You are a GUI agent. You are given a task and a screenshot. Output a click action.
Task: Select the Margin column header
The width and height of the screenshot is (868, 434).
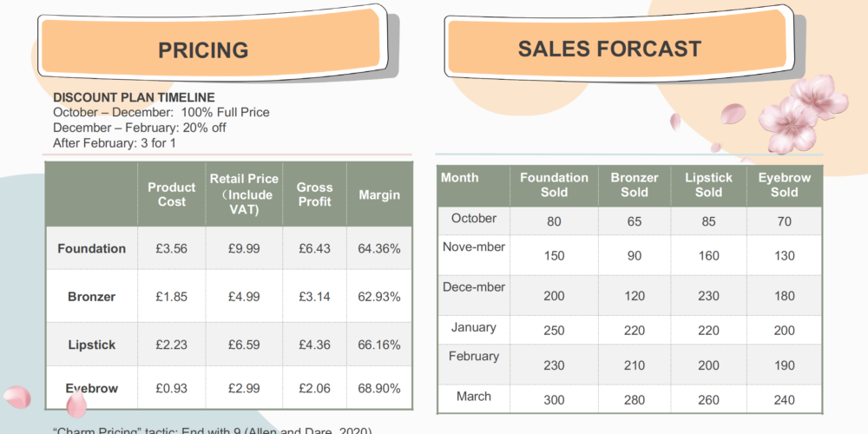pos(379,194)
